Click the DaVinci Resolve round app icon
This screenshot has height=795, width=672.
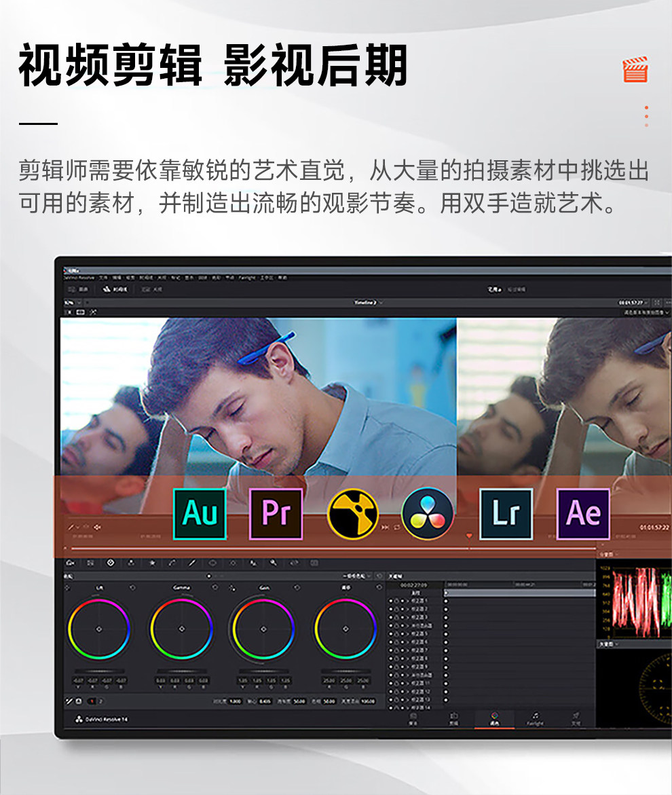pyautogui.click(x=428, y=514)
